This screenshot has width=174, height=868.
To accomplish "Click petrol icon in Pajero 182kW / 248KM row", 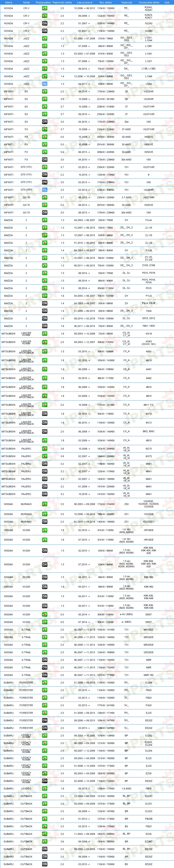I will (x=45, y=448).
